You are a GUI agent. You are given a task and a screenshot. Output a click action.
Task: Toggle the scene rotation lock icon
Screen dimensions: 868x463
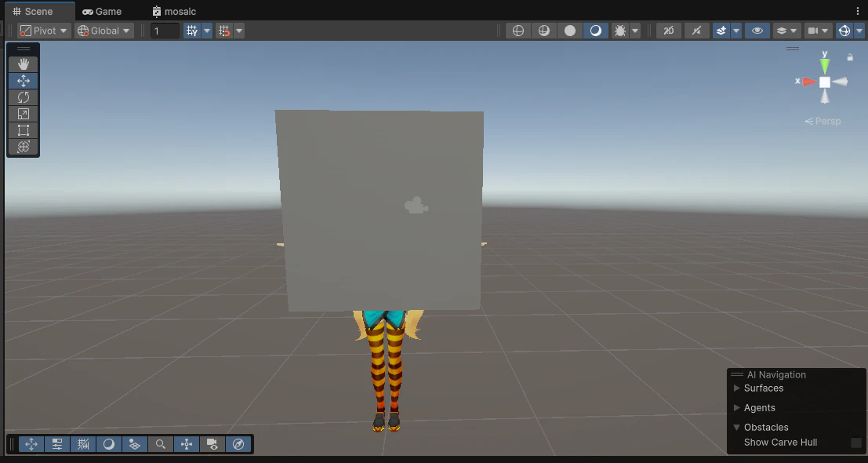850,57
